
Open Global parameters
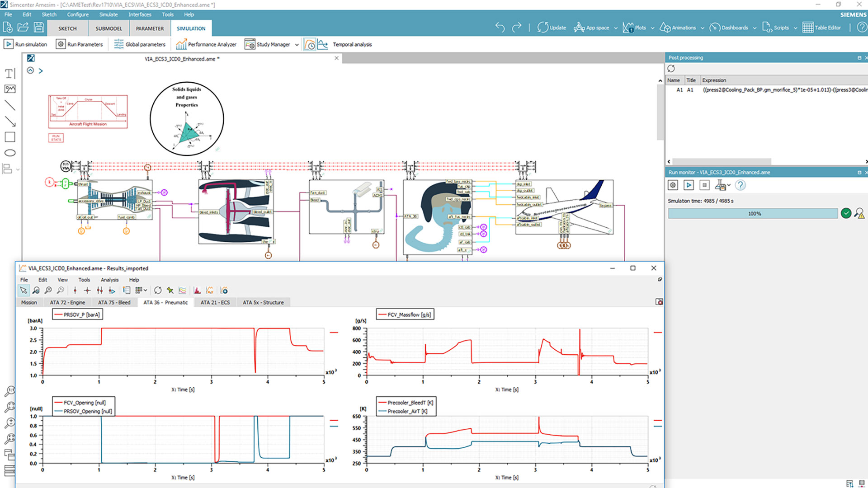pyautogui.click(x=140, y=44)
